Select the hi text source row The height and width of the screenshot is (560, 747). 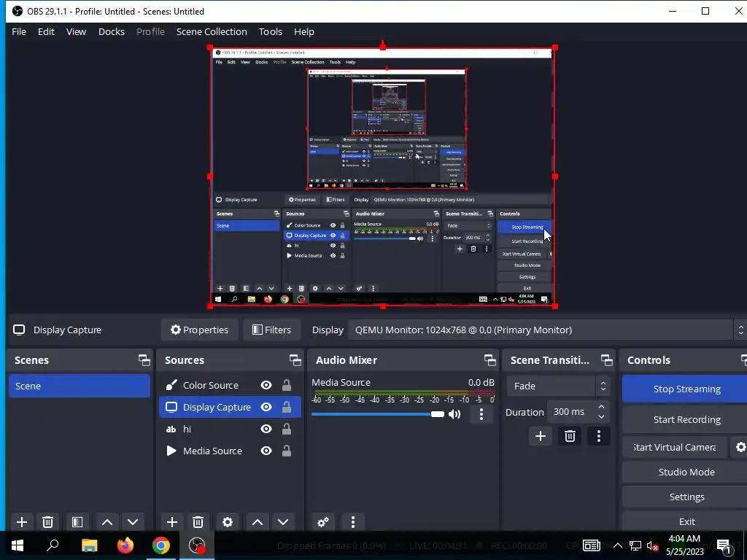pyautogui.click(x=230, y=429)
